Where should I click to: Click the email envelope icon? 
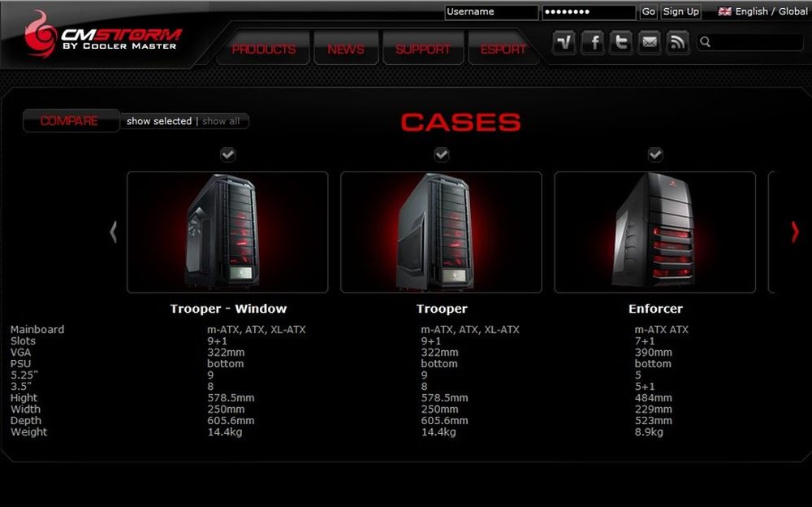[x=649, y=42]
